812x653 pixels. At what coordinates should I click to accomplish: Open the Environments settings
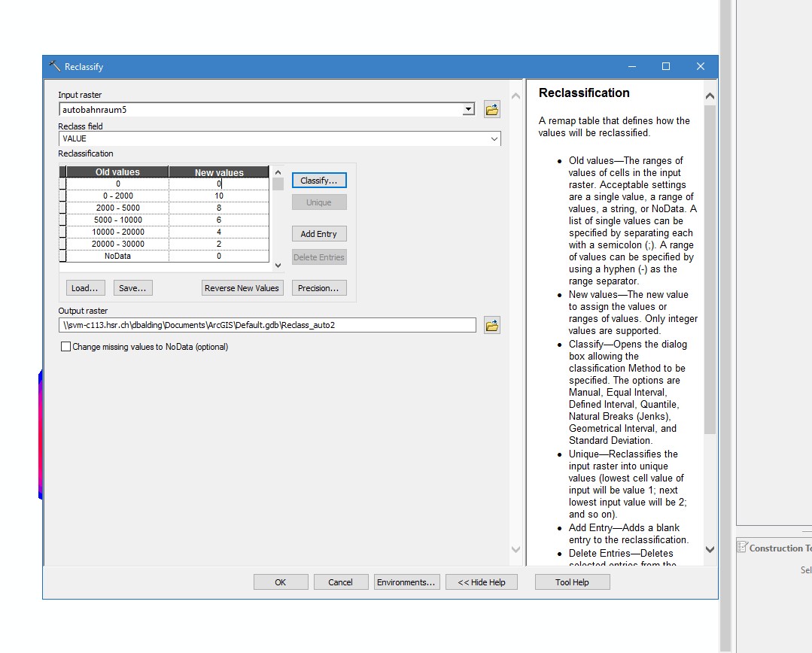click(406, 582)
